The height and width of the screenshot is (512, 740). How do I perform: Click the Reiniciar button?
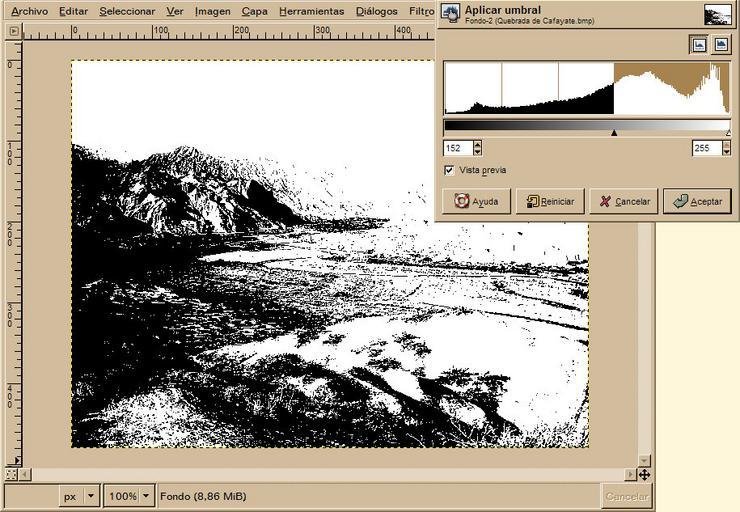(x=550, y=201)
